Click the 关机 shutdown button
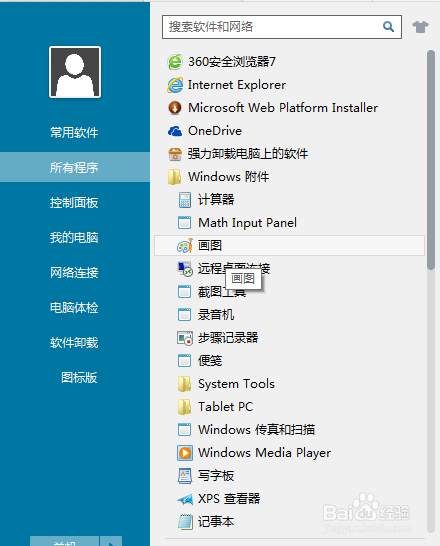The image size is (440, 546). point(64,541)
